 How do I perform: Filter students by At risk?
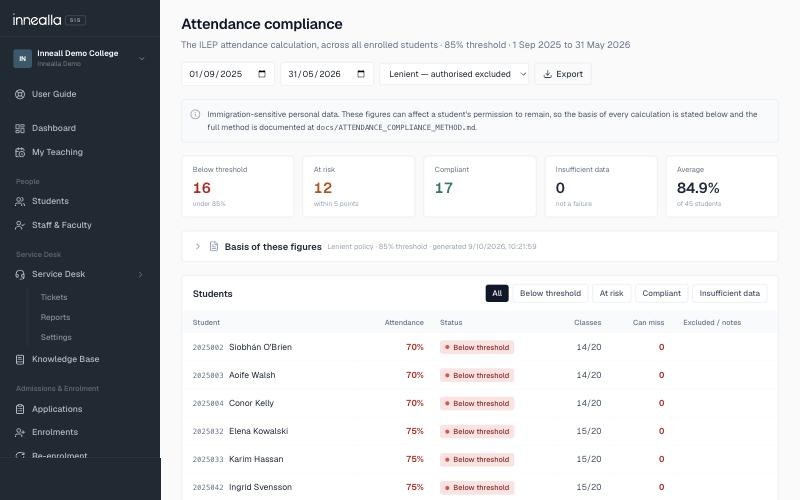coord(611,293)
